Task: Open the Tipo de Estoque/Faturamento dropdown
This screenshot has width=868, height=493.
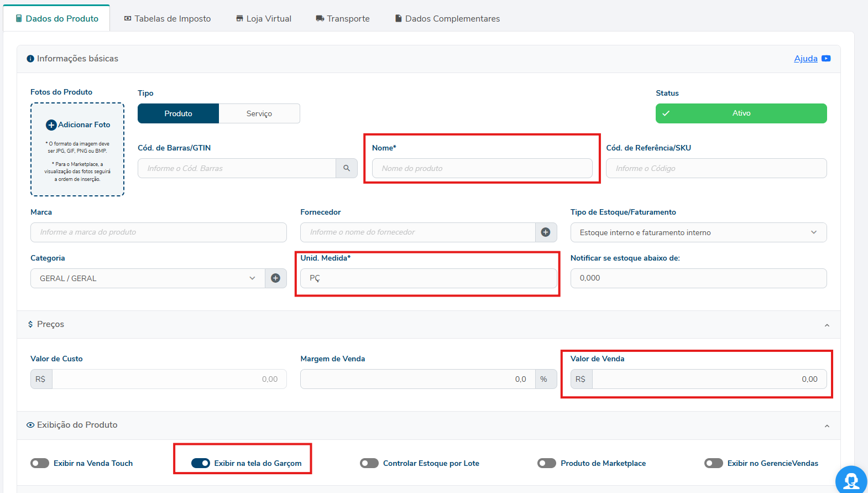Action: (x=698, y=232)
